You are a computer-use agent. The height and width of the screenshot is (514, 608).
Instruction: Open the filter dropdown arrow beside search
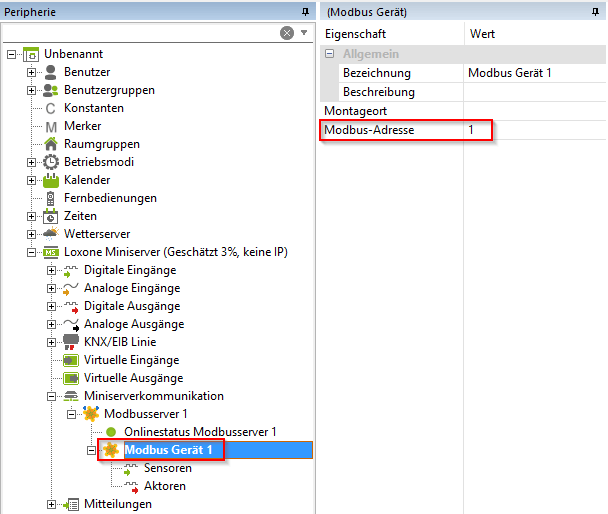(304, 33)
